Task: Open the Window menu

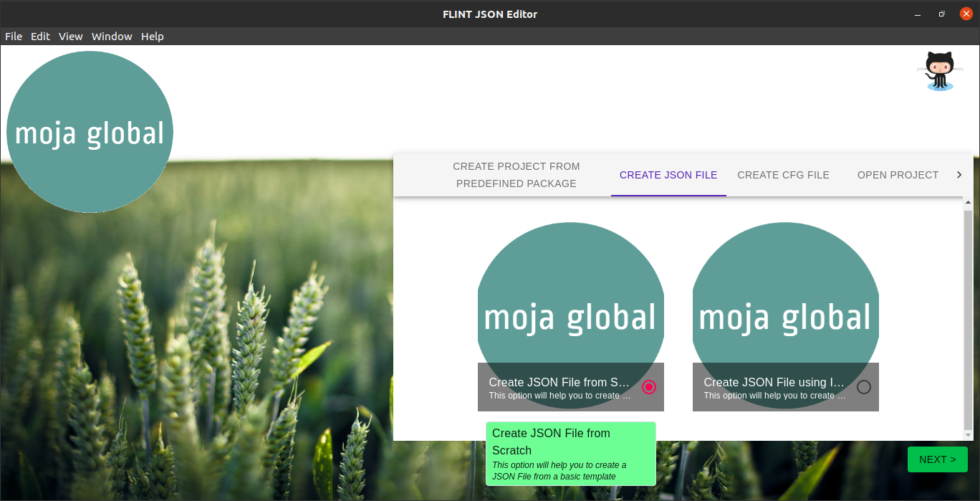Action: click(112, 36)
